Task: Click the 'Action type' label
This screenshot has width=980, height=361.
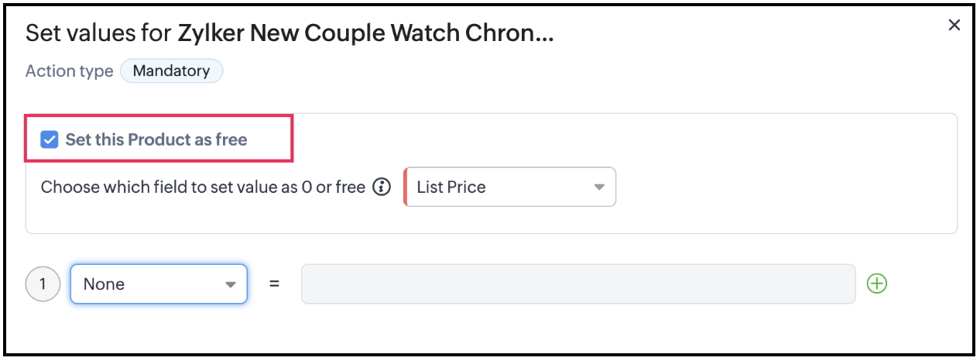Action: click(69, 71)
